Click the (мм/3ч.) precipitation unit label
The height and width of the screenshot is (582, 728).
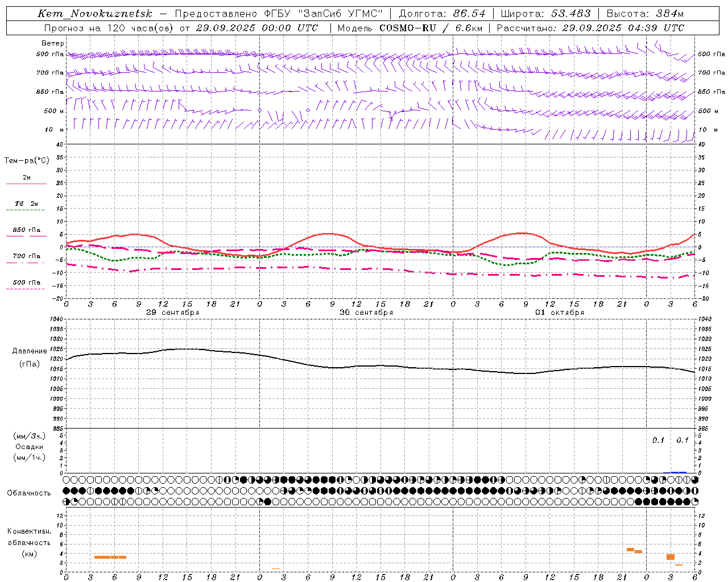tap(30, 436)
